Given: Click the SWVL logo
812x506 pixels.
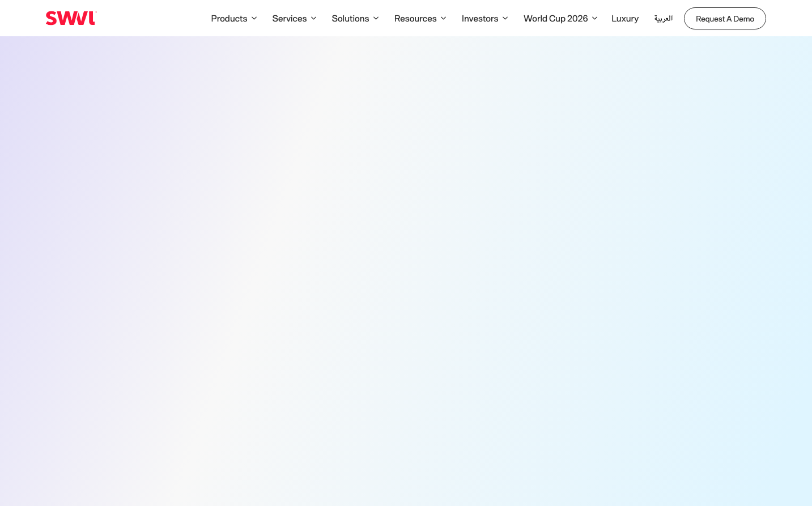Looking at the screenshot, I should [71, 18].
